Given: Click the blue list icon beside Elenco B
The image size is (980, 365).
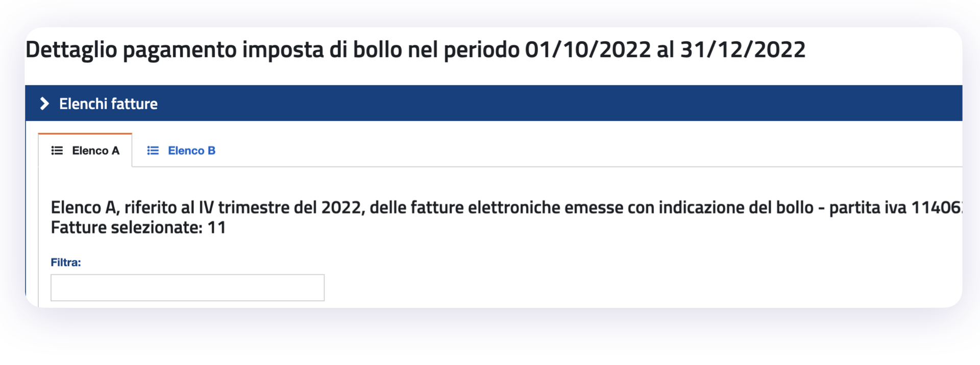Looking at the screenshot, I should 153,151.
